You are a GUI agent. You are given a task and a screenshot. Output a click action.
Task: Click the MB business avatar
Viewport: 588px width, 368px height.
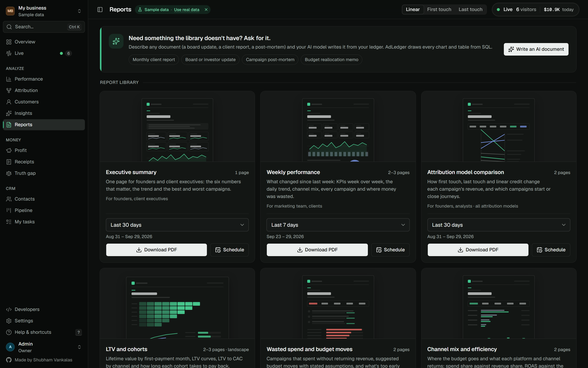tap(10, 11)
